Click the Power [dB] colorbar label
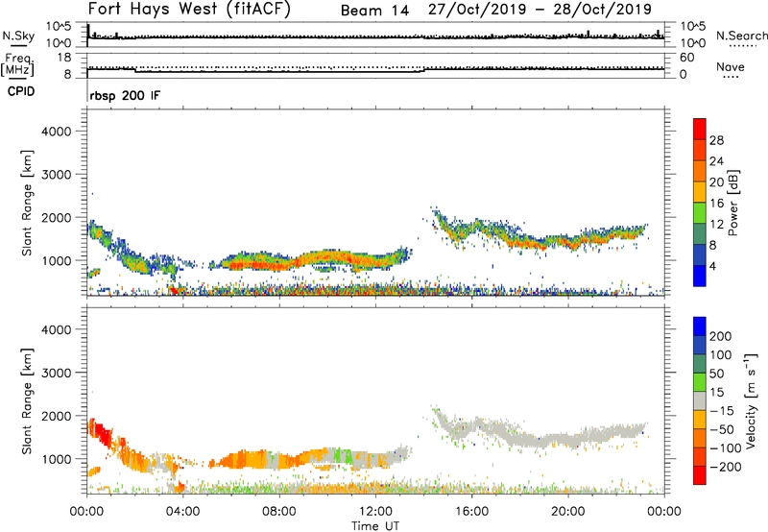 (732, 203)
